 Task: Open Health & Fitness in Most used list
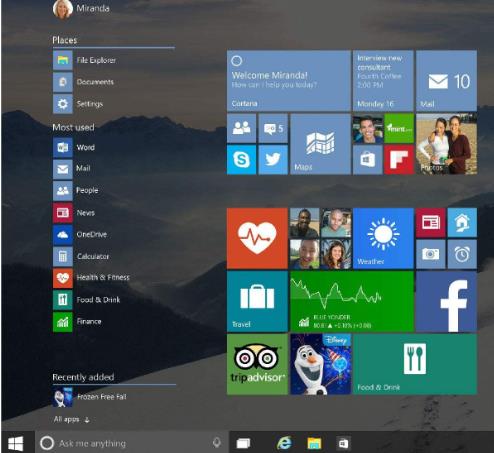click(91, 278)
